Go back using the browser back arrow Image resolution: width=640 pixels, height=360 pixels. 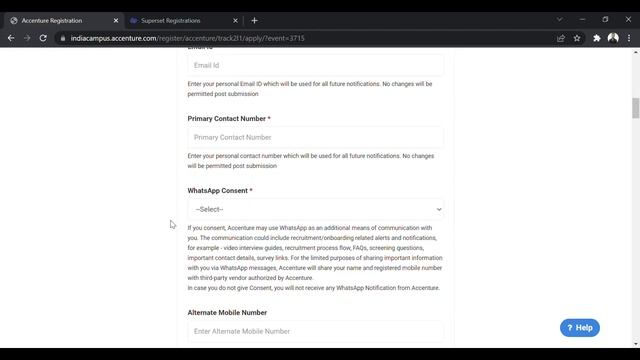tap(11, 38)
